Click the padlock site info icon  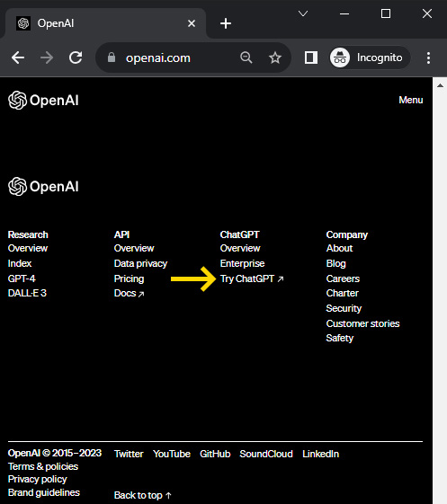pos(112,57)
